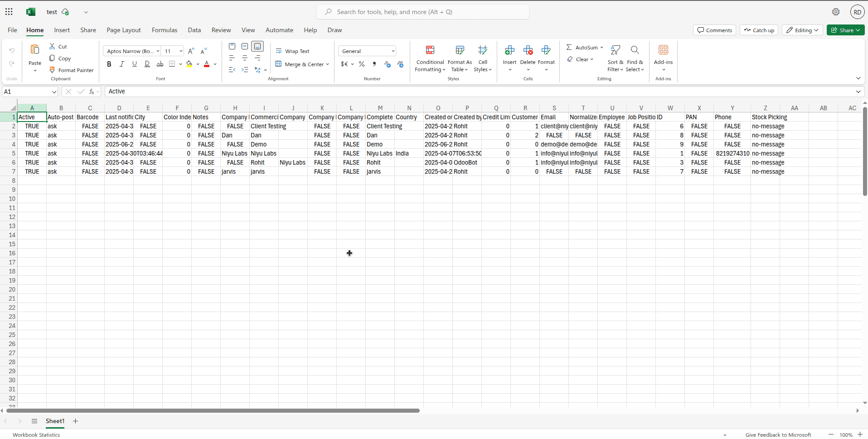Viewport: 868px width, 439px height.
Task: Activate the Format Painter tool
Action: (x=71, y=70)
